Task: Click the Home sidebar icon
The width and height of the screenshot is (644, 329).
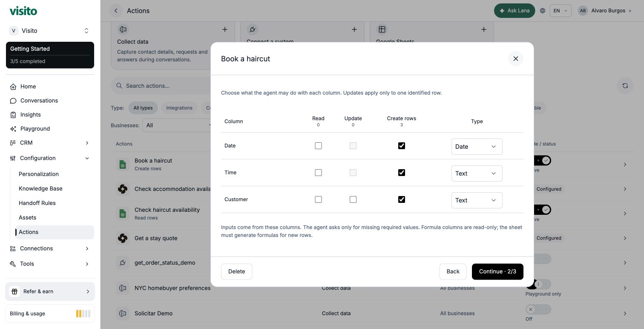Action: coord(13,87)
